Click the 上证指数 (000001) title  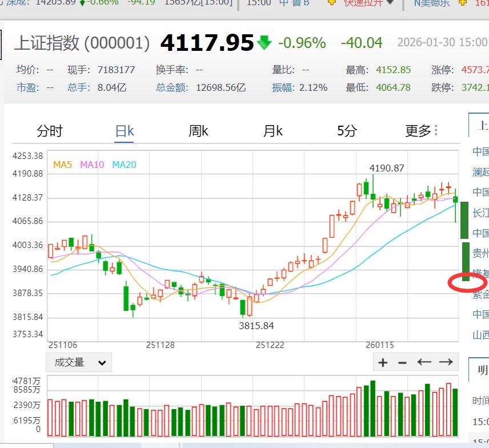click(x=82, y=43)
